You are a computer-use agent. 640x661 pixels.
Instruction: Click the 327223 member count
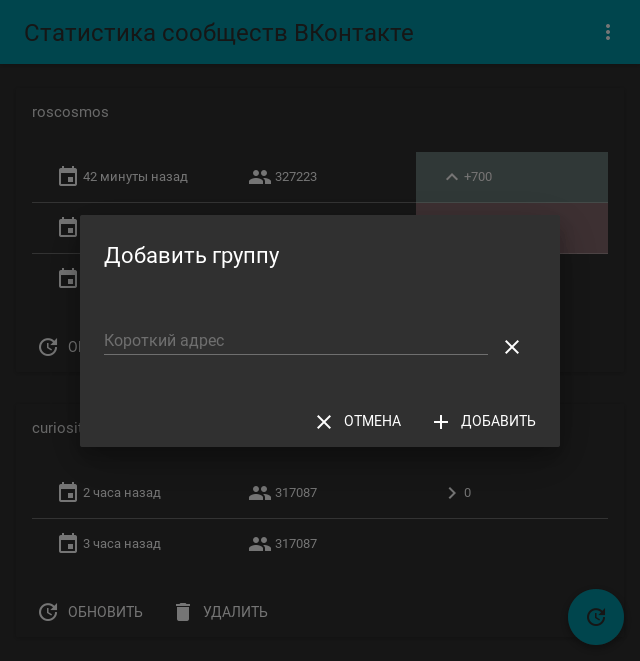click(296, 177)
